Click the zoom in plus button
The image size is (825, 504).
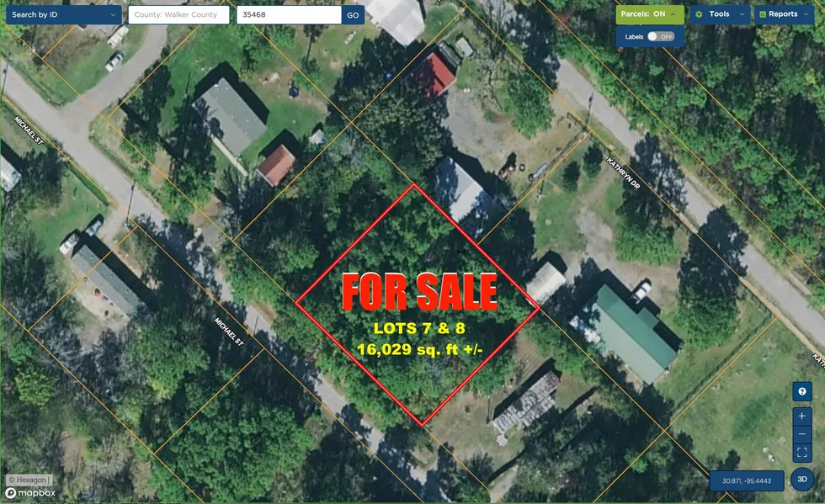pos(801,416)
